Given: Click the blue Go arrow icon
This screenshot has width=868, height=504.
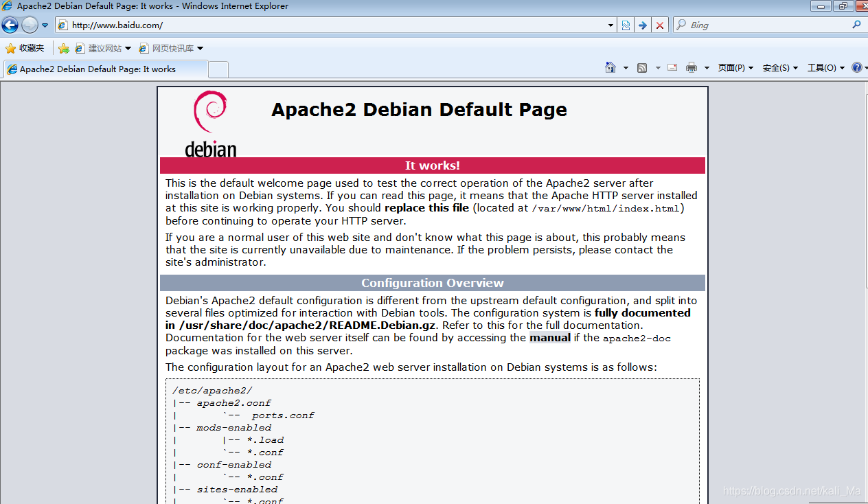Looking at the screenshot, I should coord(643,25).
